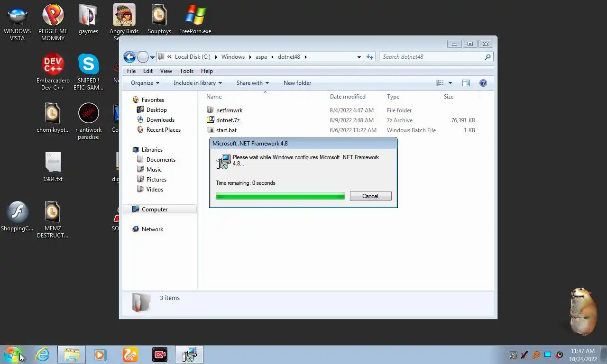This screenshot has height=364, width=607.
Task: Sort by Size column header
Action: [x=459, y=97]
